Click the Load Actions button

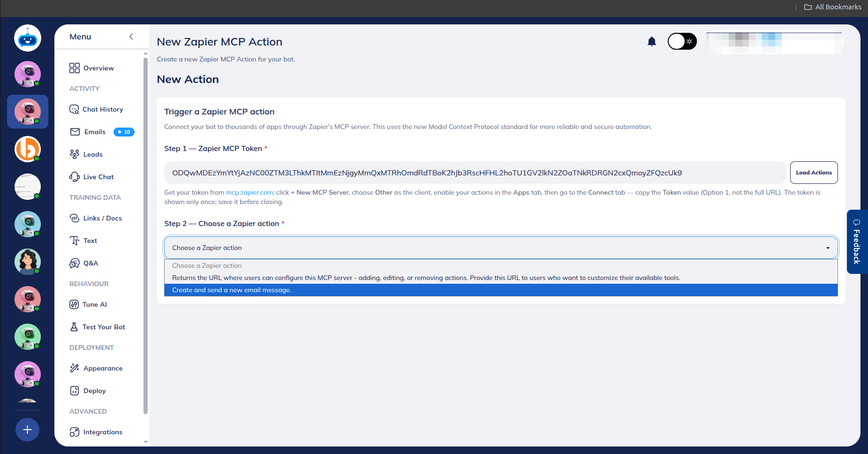tap(814, 173)
